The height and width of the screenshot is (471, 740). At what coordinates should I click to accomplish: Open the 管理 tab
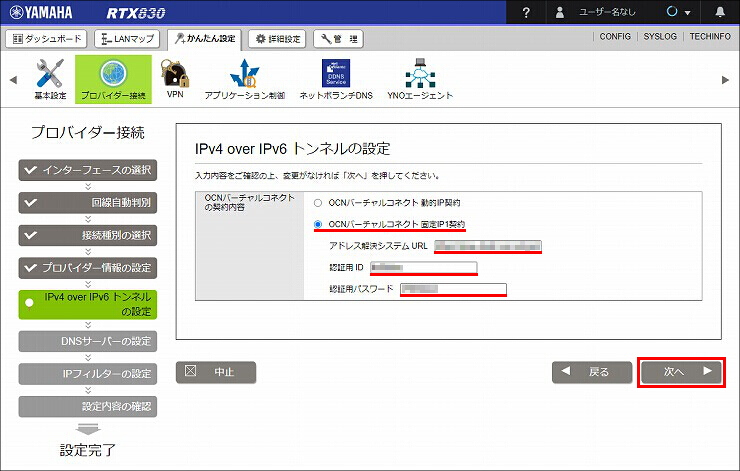pos(338,39)
